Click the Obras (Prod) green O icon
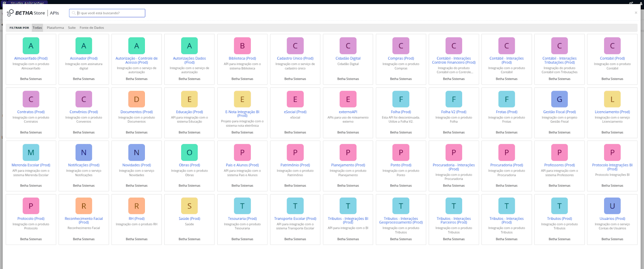644x269 pixels. click(189, 153)
